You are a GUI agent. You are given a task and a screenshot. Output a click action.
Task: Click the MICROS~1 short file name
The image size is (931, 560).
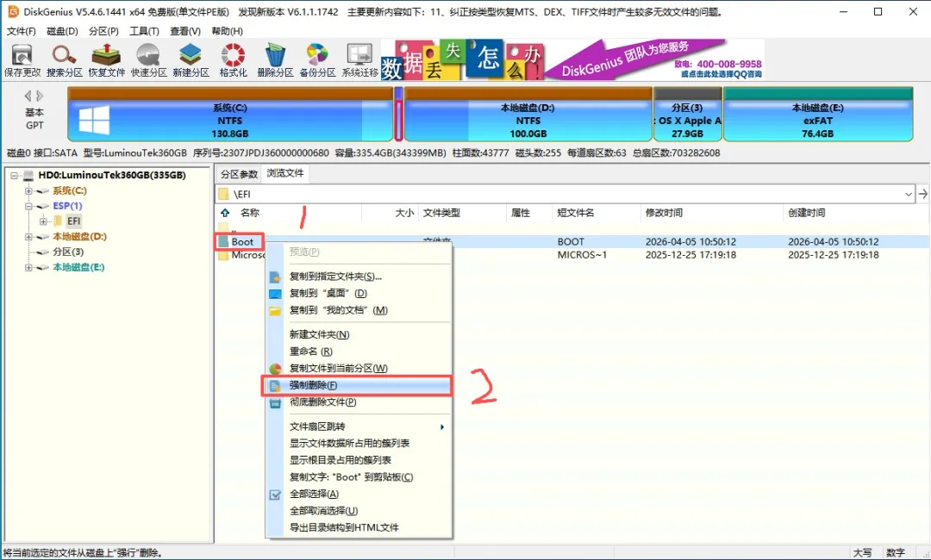click(x=582, y=255)
